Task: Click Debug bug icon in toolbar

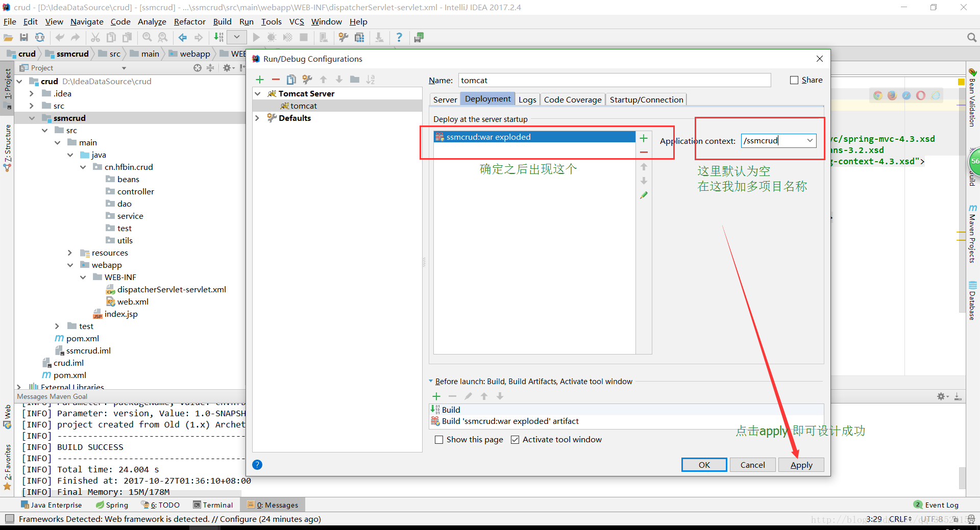Action: pyautogui.click(x=272, y=37)
